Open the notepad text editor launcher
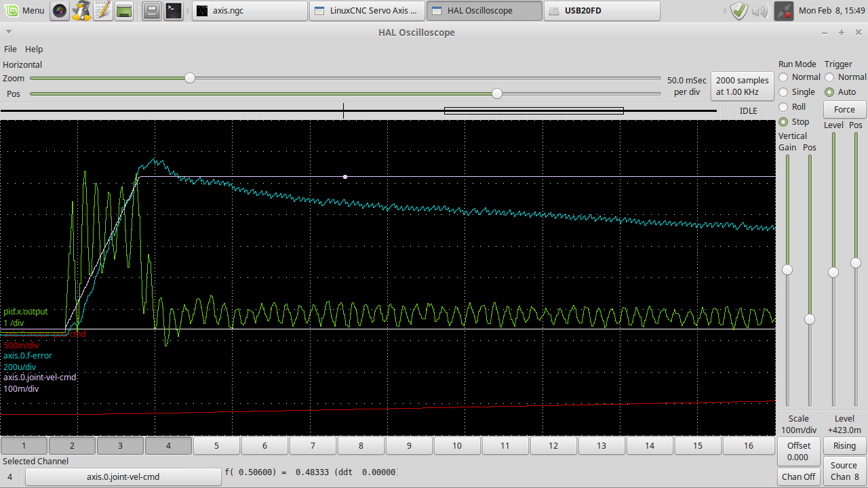The width and height of the screenshot is (868, 488). [102, 10]
